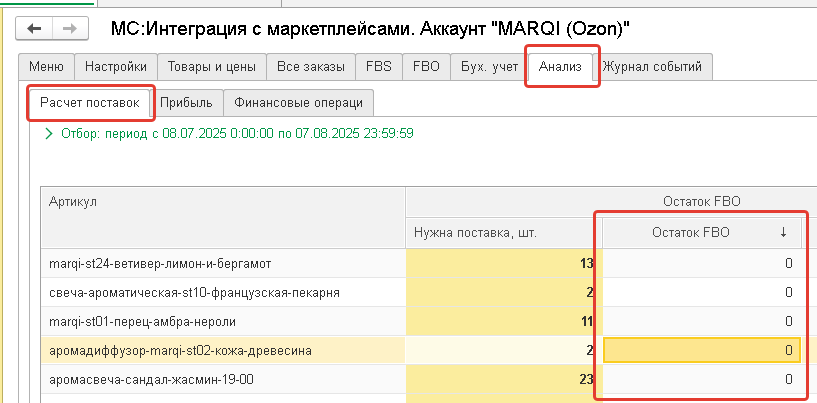The height and width of the screenshot is (403, 817).
Task: Open the Бух. учет tab
Action: 490,67
